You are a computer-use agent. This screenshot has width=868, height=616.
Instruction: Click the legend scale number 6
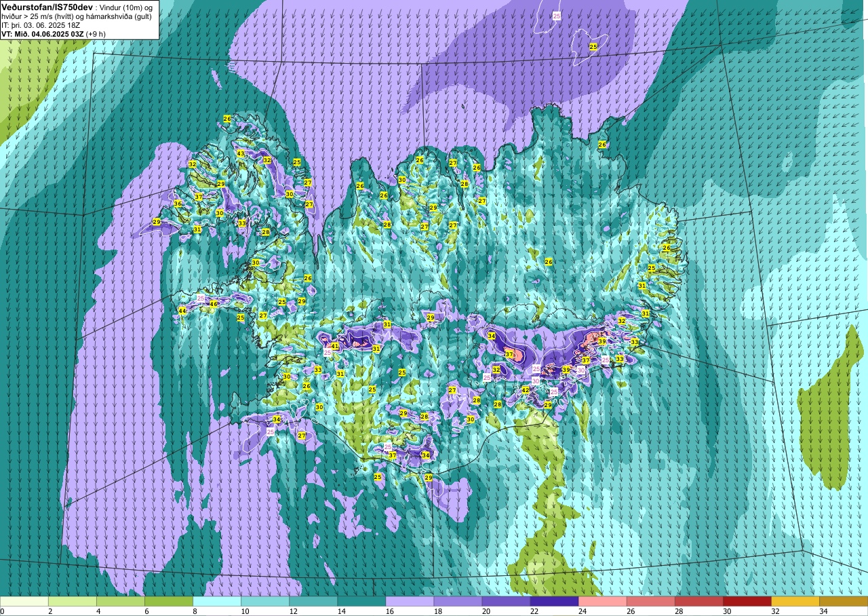pos(147,611)
